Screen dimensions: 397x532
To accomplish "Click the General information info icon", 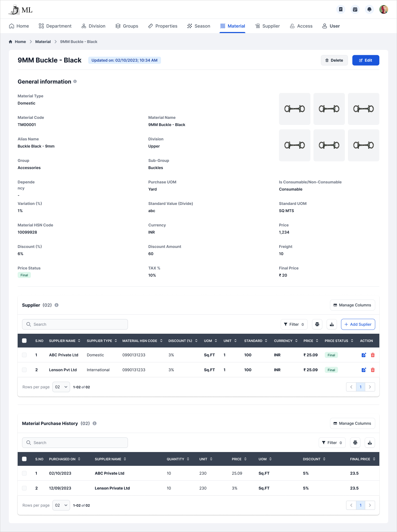I will 75,81.
